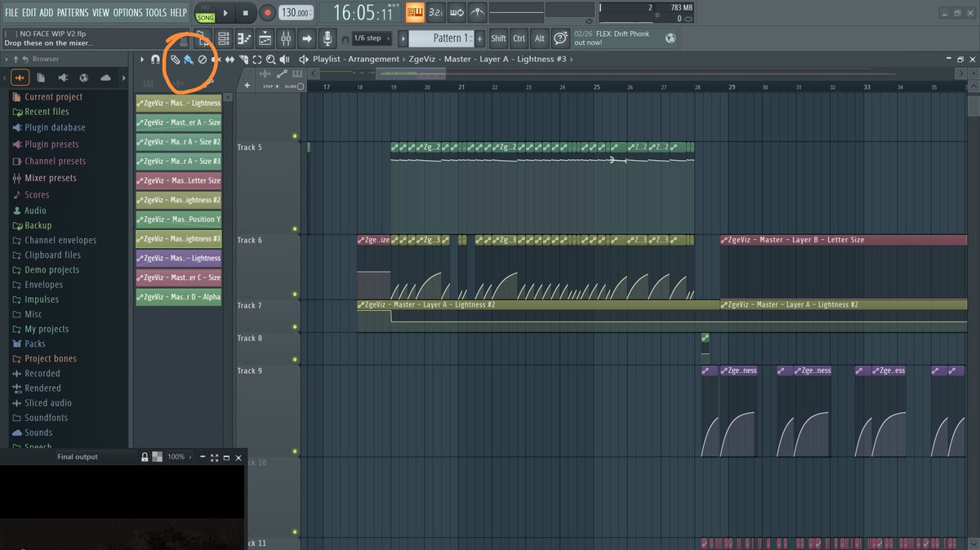Open the PATTERNS menu
The image size is (980, 550).
pos(73,13)
